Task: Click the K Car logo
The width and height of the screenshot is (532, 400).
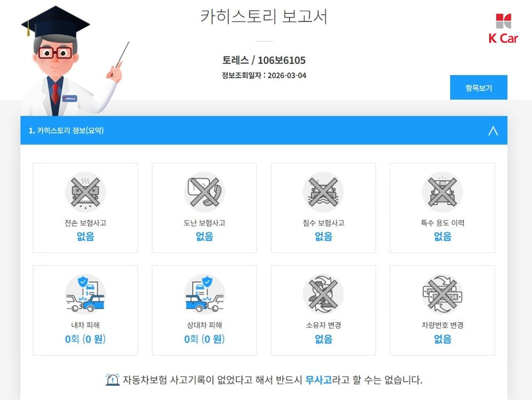Action: (503, 29)
